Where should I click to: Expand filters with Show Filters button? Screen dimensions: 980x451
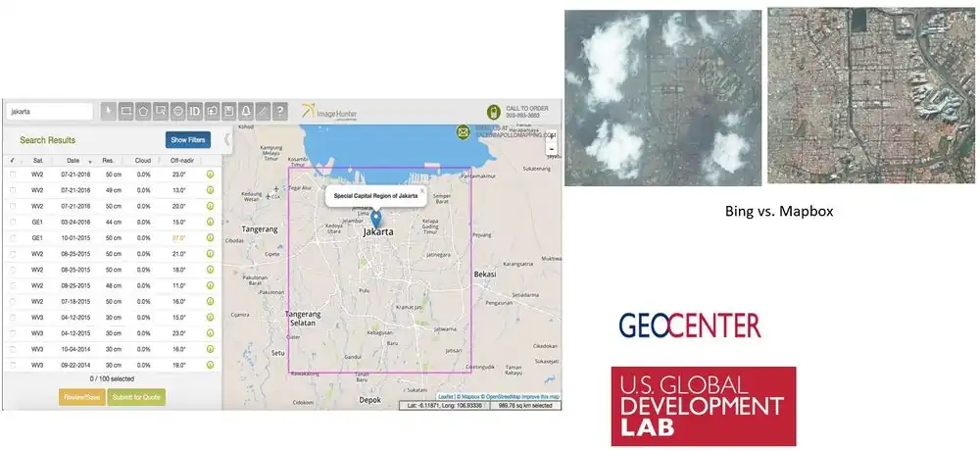pos(188,140)
